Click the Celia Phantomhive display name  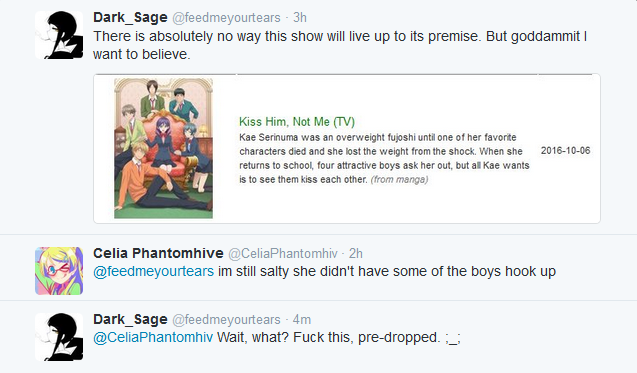pyautogui.click(x=158, y=253)
